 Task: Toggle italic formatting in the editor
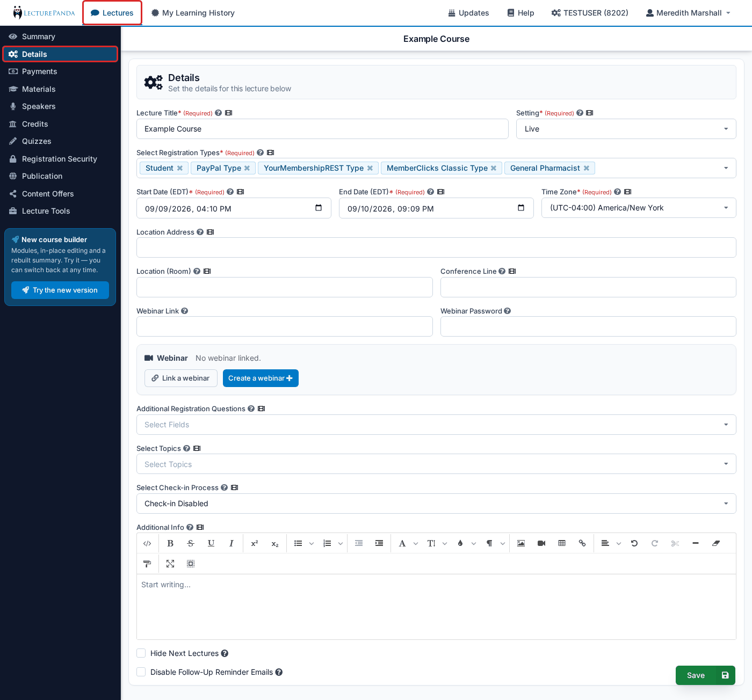[x=232, y=543]
